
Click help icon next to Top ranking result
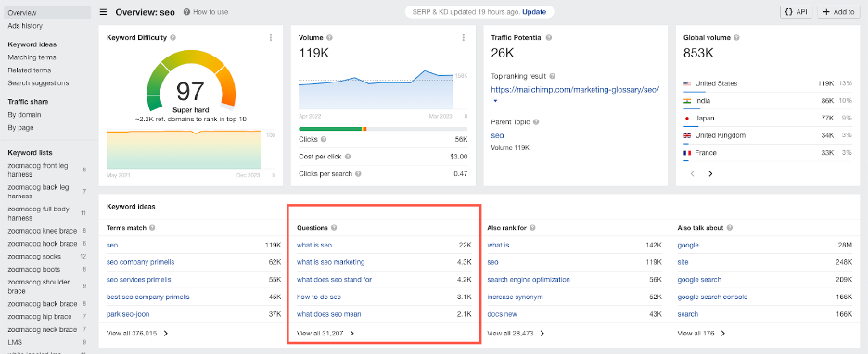point(553,76)
